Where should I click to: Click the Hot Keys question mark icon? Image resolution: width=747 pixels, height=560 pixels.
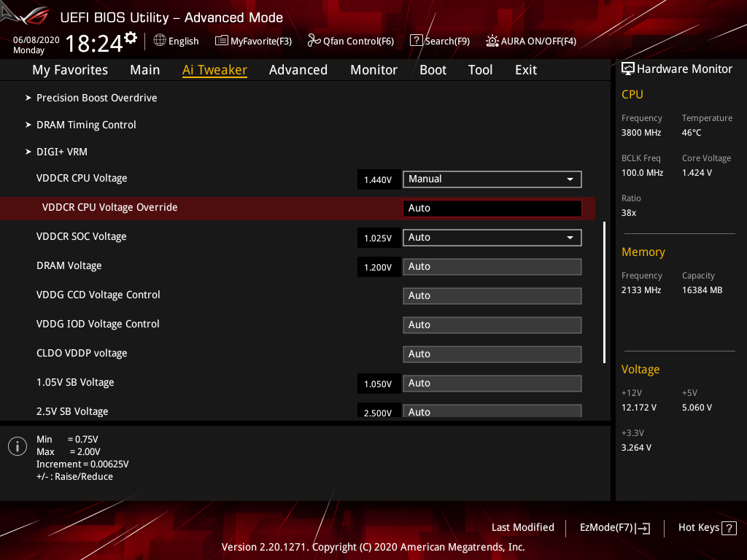pos(729,528)
